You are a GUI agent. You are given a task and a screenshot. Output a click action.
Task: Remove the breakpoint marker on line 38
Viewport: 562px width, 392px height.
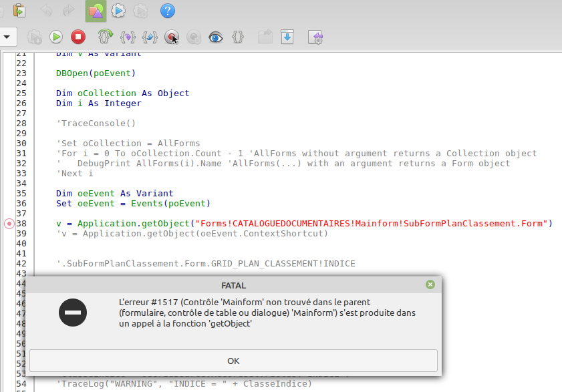[9, 224]
